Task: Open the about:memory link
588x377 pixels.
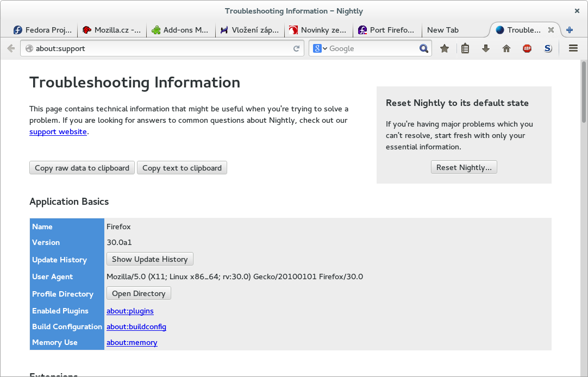Action: click(132, 343)
